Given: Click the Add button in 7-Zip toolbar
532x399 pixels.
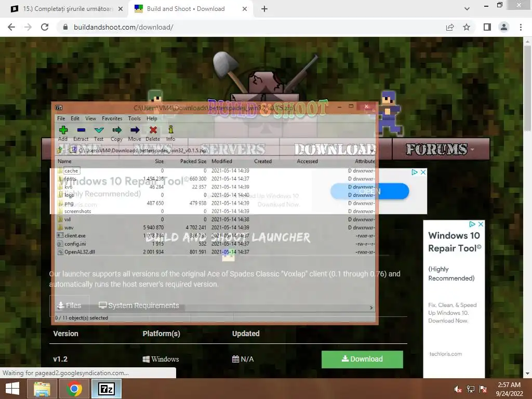Looking at the screenshot, I should coord(63,134).
